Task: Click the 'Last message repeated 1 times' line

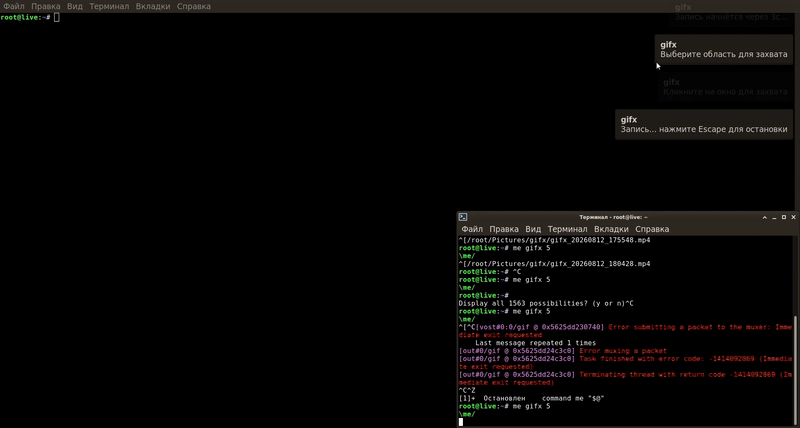Action: coord(535,343)
